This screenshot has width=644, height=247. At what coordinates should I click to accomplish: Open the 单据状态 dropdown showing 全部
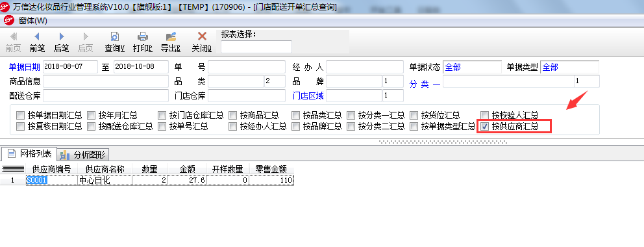pyautogui.click(x=473, y=67)
